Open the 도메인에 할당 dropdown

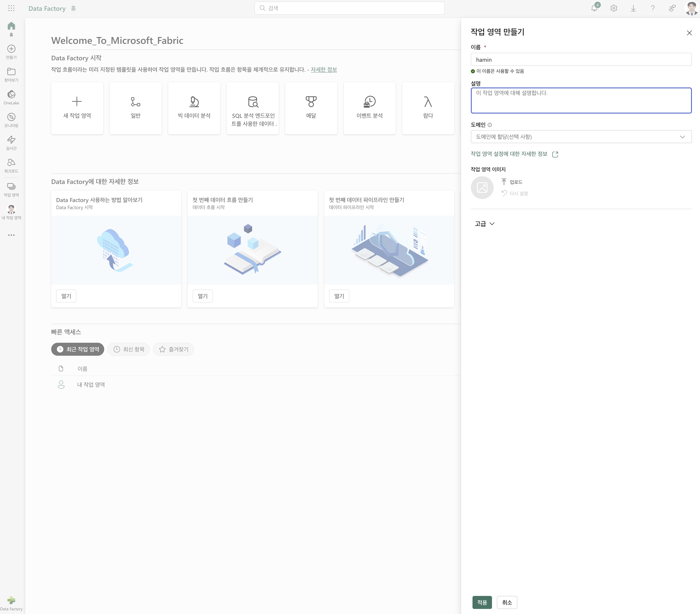(x=581, y=137)
